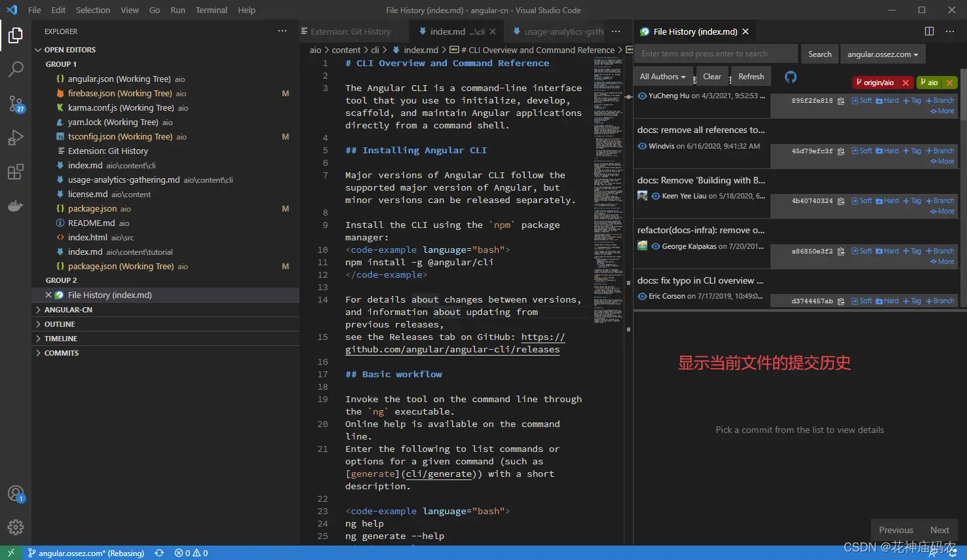Open More options for commit 4b40740324

click(943, 212)
